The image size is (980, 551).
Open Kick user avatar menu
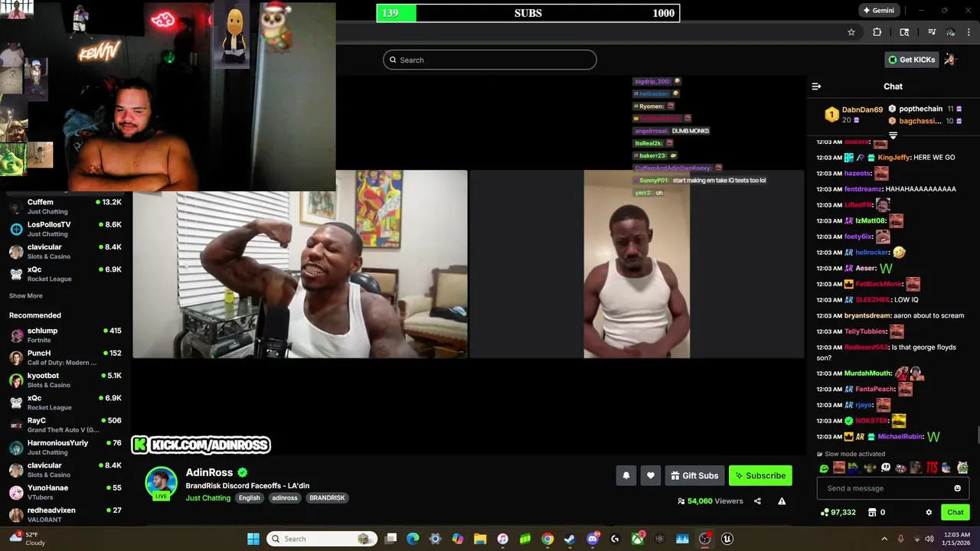(x=950, y=60)
